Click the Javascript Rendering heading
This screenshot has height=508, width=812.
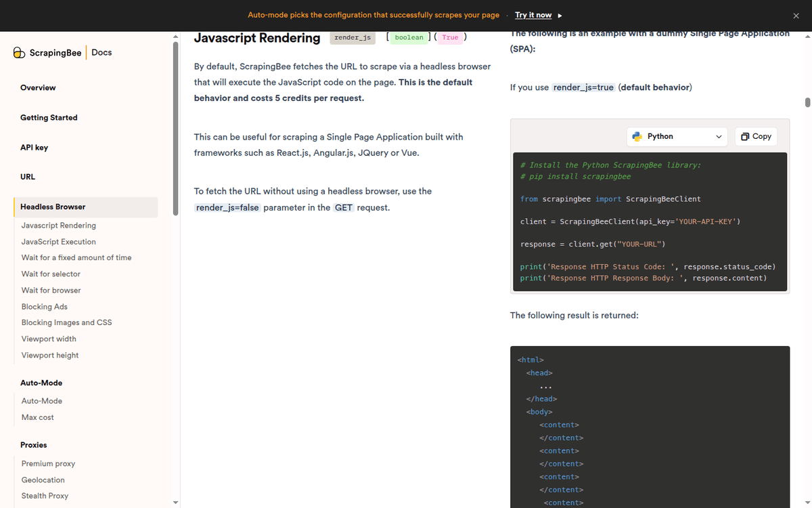[x=257, y=38]
